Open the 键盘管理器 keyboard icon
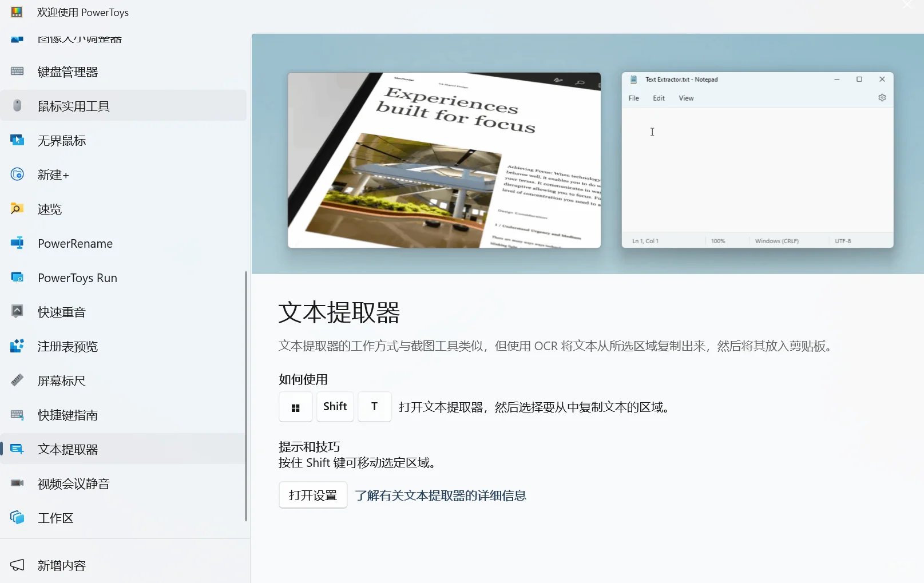 (x=17, y=72)
